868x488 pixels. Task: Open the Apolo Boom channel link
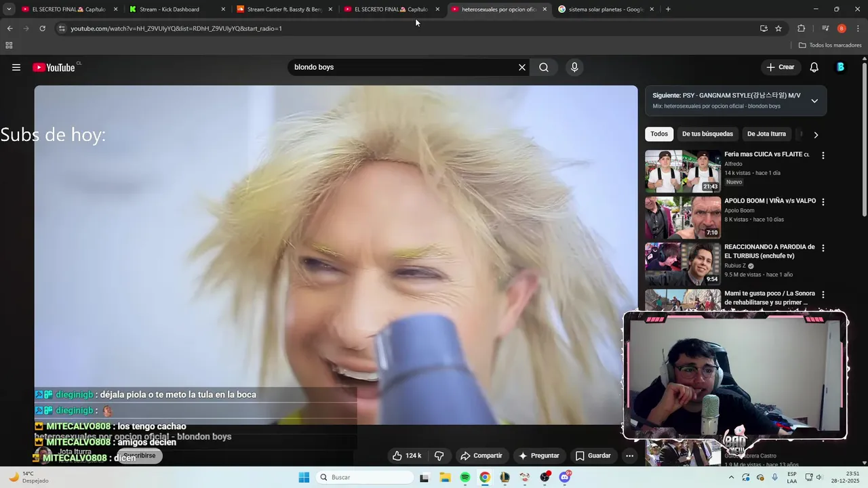(x=739, y=210)
